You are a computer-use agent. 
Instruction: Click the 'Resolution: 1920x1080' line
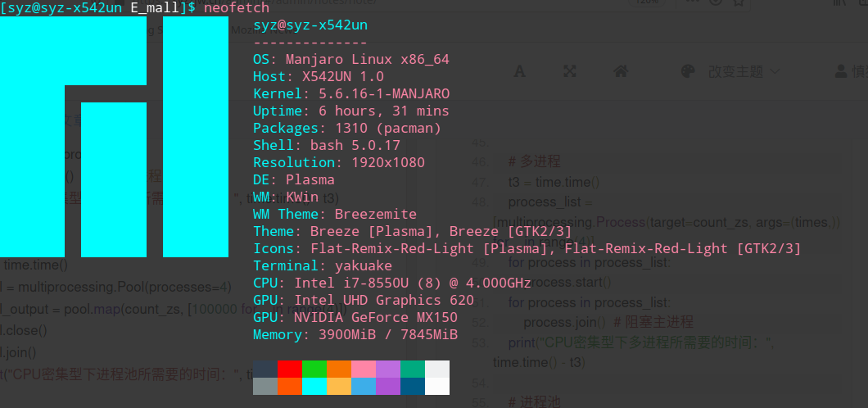pyautogui.click(x=339, y=162)
